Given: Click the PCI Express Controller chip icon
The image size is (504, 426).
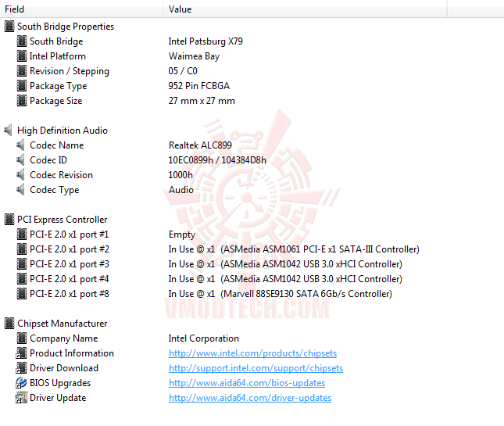Looking at the screenshot, I should 9,220.
